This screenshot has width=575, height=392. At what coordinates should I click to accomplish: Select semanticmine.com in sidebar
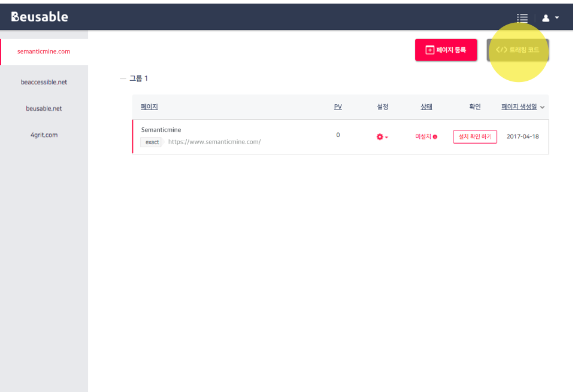tap(44, 51)
